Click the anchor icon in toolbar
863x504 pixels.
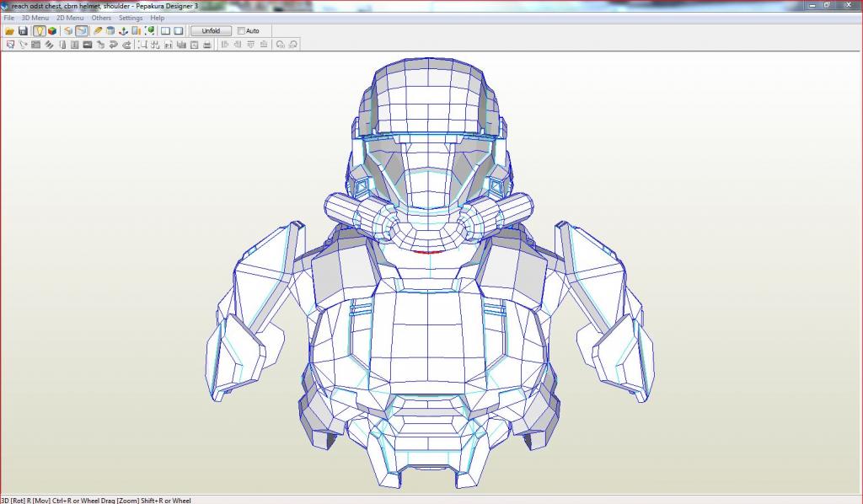click(x=123, y=31)
